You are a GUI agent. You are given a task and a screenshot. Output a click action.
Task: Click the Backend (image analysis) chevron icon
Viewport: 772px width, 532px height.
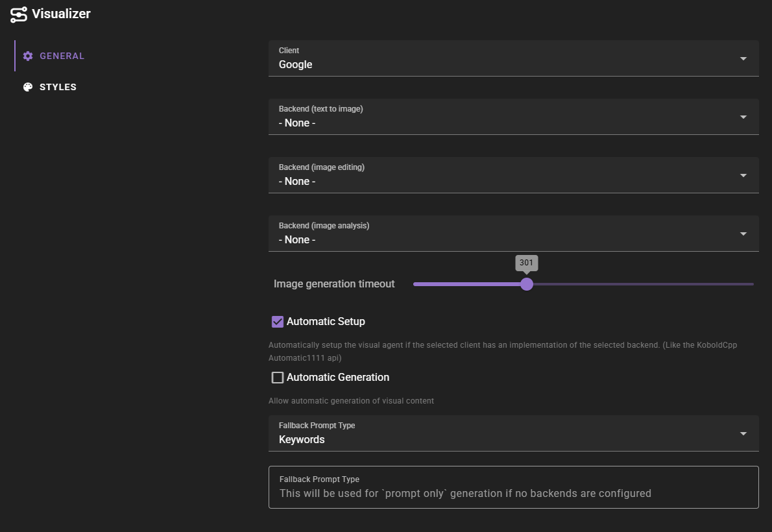point(743,233)
